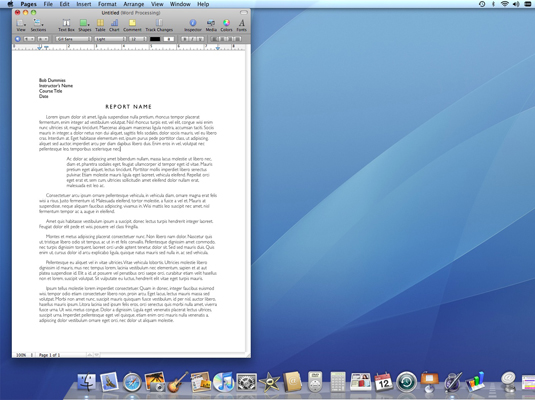
Task: Click the Wi-Fi status icon
Action: 505,4
